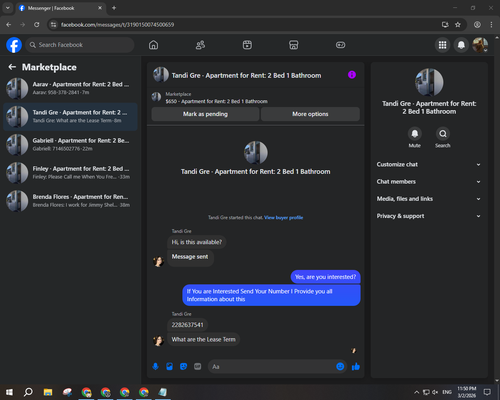Click the Search Facebook field
Screen dimensions: 500x400
[80, 45]
